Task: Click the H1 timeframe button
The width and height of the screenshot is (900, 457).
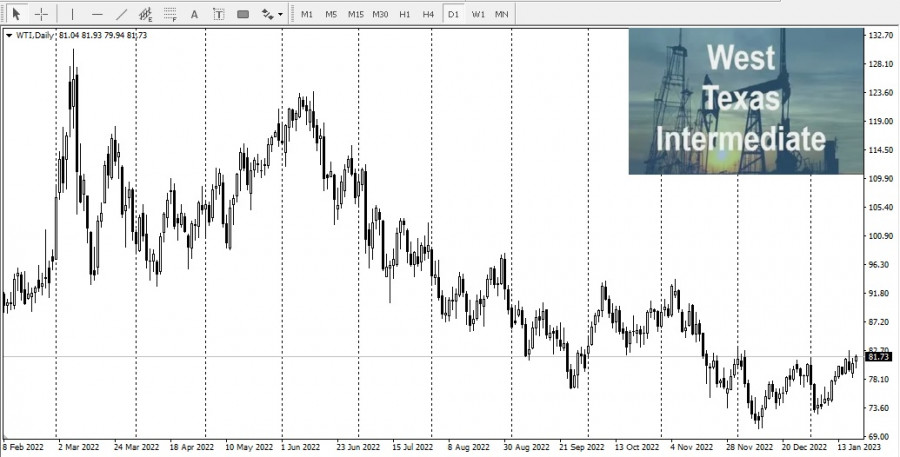Action: [404, 14]
